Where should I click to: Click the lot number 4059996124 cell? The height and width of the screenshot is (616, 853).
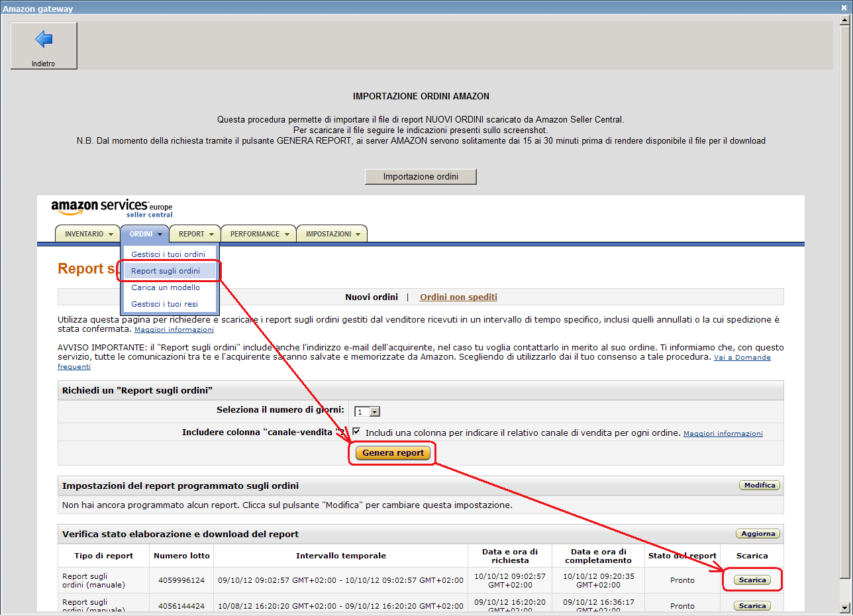tap(181, 580)
